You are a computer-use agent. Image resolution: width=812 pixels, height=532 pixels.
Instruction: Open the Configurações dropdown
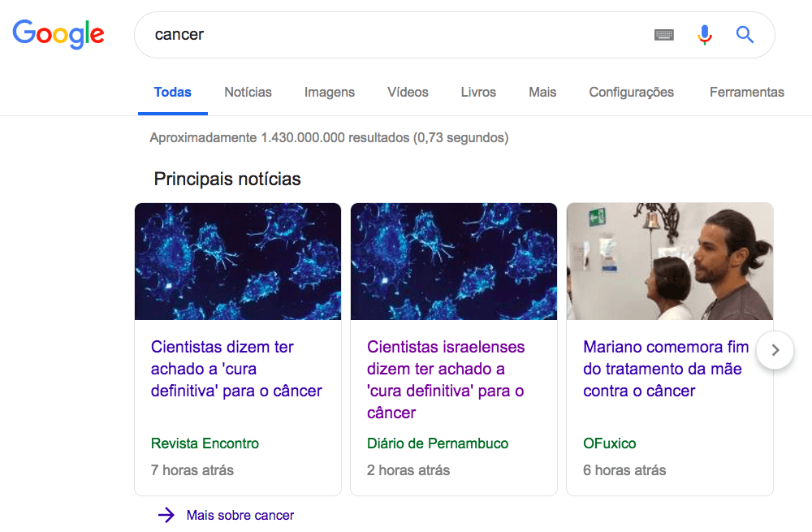(631, 92)
